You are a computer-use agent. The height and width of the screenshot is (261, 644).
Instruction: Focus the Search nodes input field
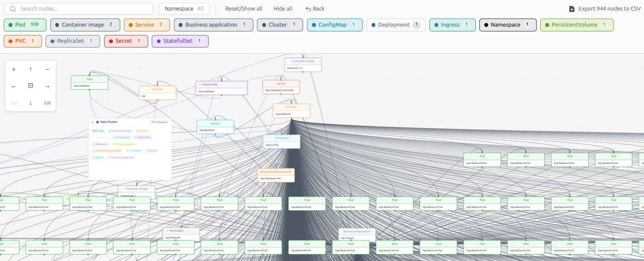pyautogui.click(x=81, y=8)
